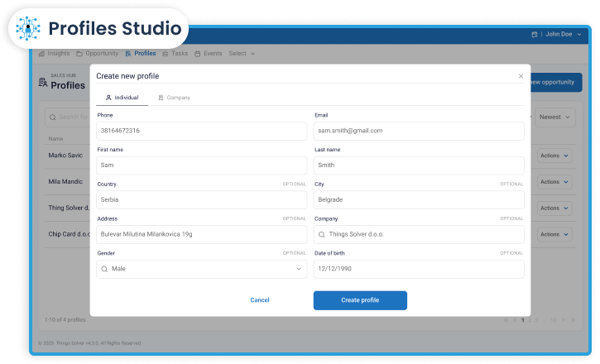Focus the Date of birth field
The width and height of the screenshot is (600, 364).
tap(419, 269)
